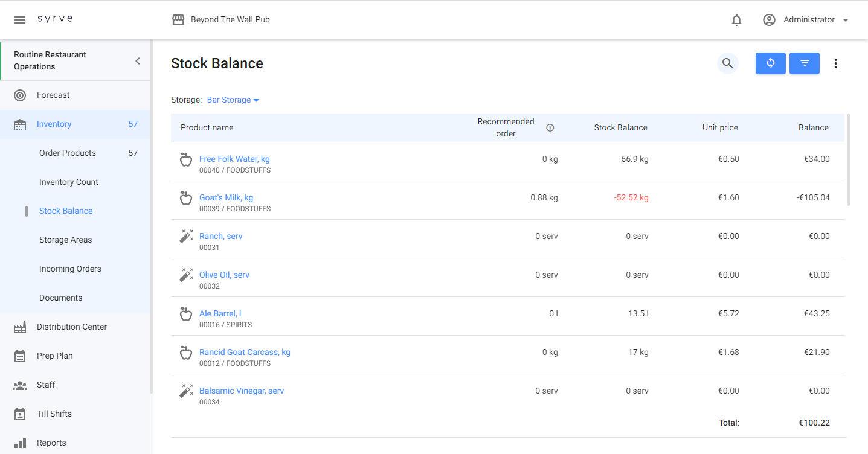Click the Rancid Goat Carcass link
Screen dimensions: 868x454
245,352
